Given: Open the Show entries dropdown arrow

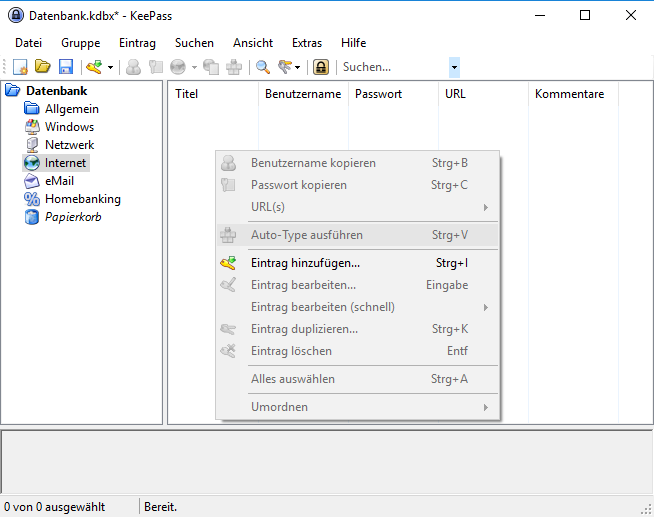Looking at the screenshot, I should (x=297, y=67).
